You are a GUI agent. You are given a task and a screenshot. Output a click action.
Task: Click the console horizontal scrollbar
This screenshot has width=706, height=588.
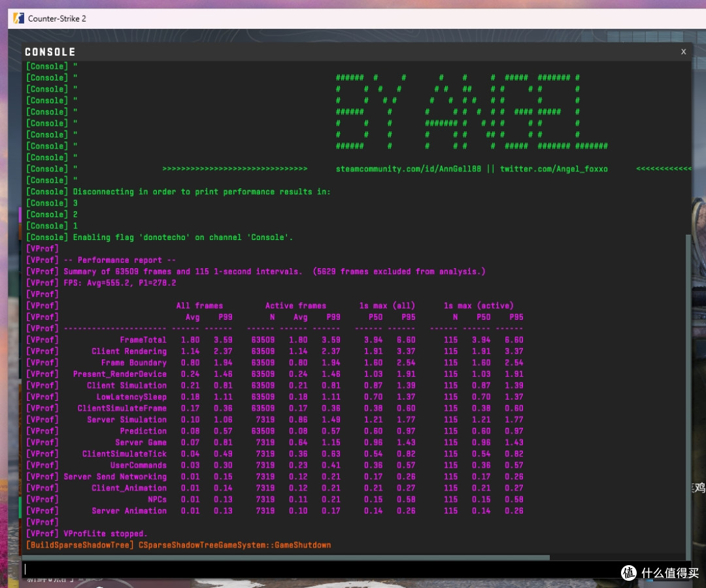(x=286, y=558)
